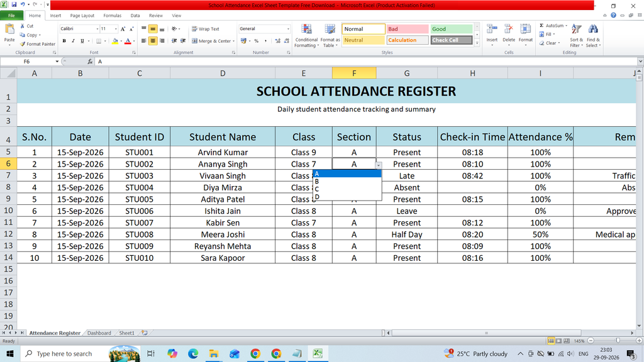Open the Sheet1 sheet tab
Viewport: 644px width, 362px height.
(126, 333)
